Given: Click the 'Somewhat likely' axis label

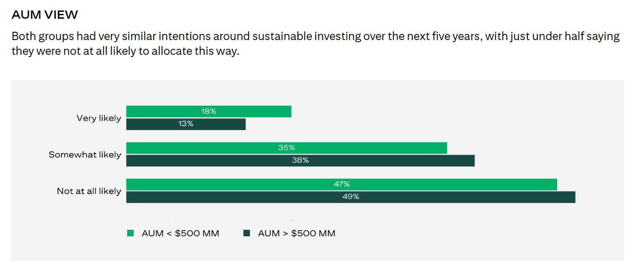Looking at the screenshot, I should click(x=85, y=154).
